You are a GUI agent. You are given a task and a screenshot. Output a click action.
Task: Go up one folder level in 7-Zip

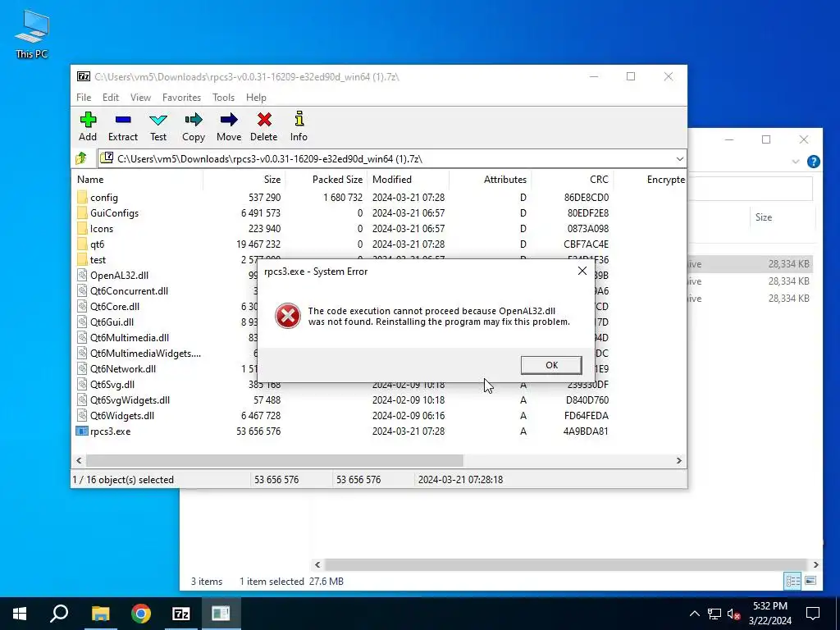81,158
